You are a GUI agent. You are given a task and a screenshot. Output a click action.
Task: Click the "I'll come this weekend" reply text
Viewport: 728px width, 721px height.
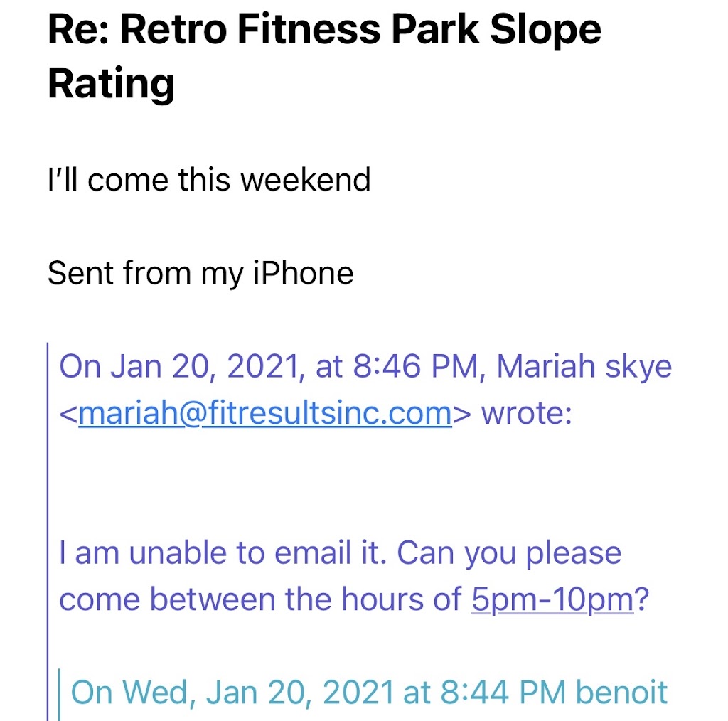[x=209, y=179]
